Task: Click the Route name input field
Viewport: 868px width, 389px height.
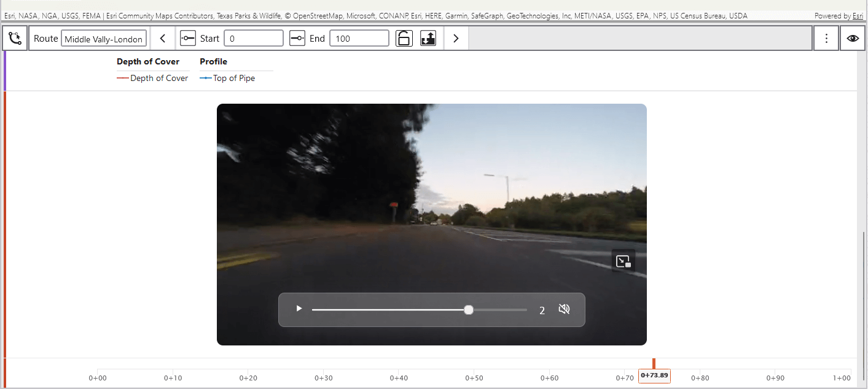Action: (104, 39)
